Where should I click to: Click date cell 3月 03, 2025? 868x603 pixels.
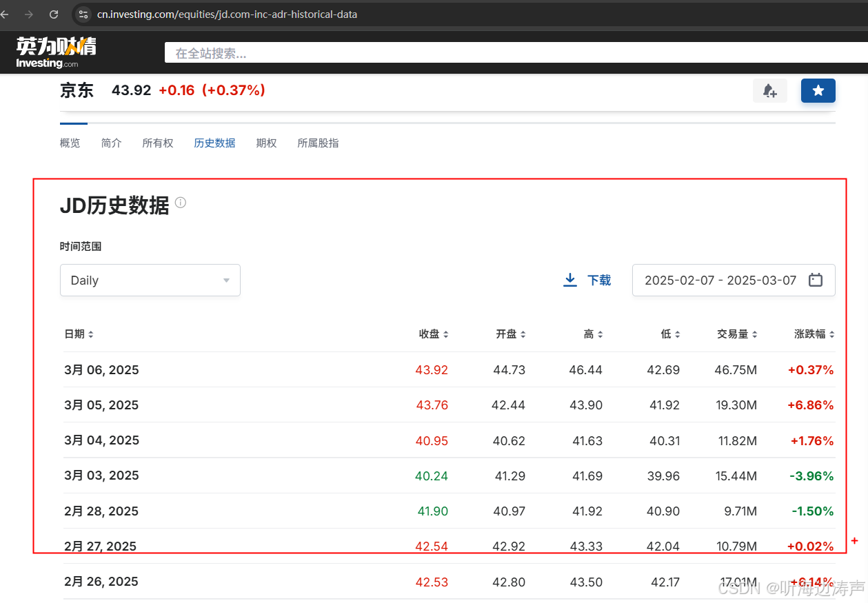101,476
